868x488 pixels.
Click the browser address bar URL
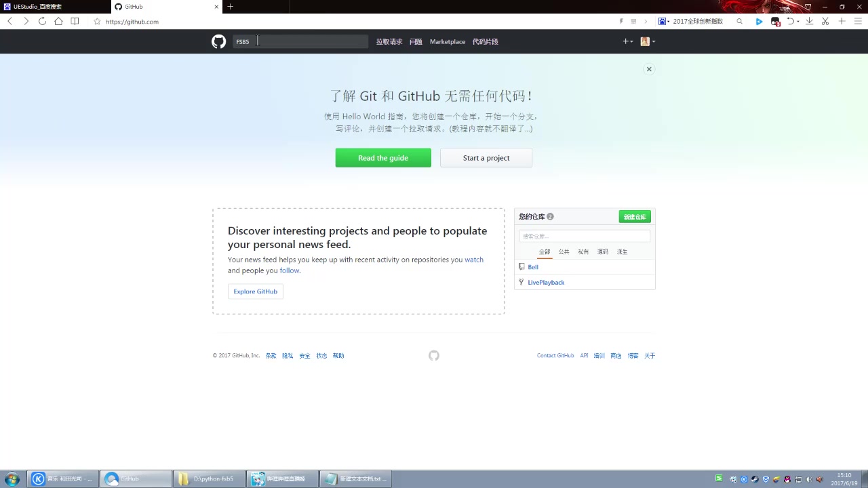(x=132, y=22)
